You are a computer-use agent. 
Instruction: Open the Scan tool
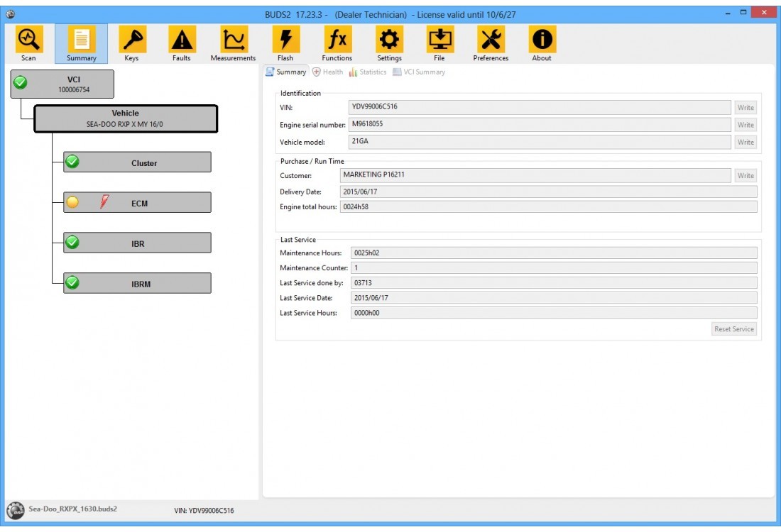[x=29, y=43]
